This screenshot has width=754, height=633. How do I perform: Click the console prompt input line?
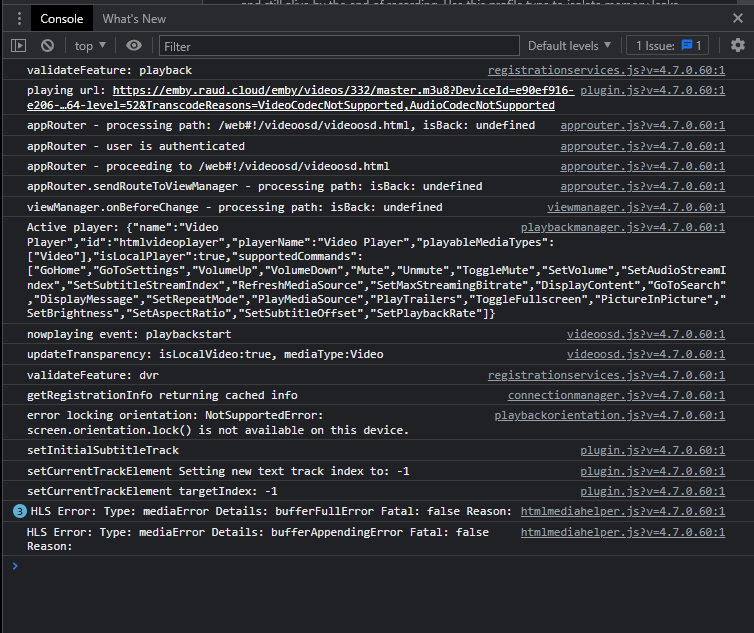coord(380,566)
